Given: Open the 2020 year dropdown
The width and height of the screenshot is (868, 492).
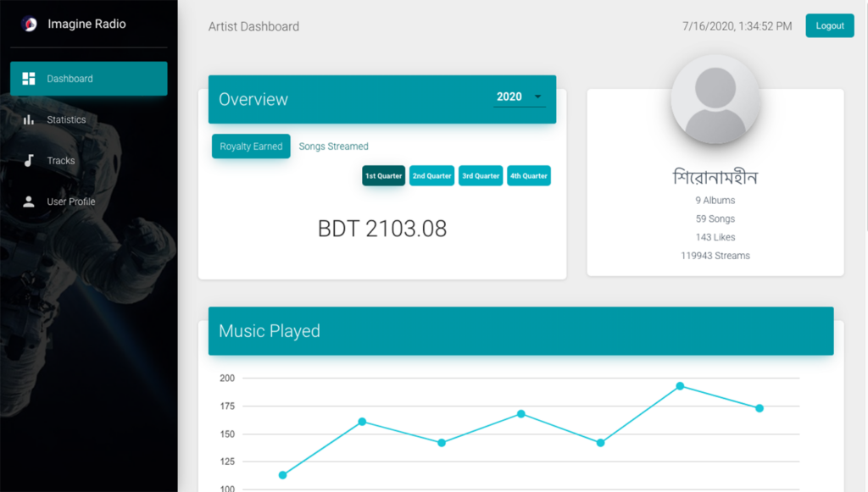Looking at the screenshot, I should [518, 97].
